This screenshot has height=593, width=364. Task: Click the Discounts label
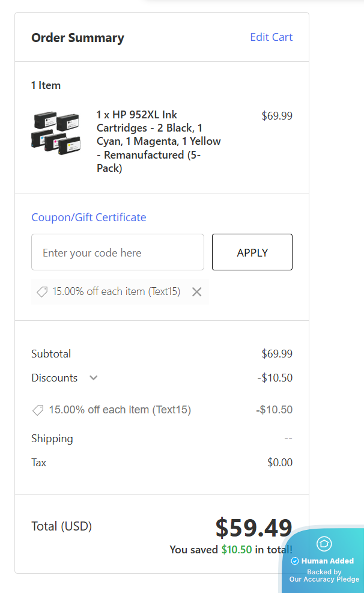54,378
